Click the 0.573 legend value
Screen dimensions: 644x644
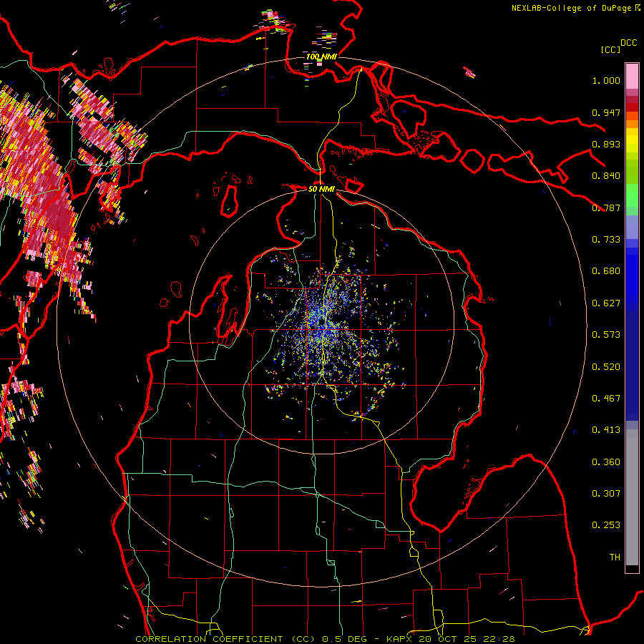606,335
